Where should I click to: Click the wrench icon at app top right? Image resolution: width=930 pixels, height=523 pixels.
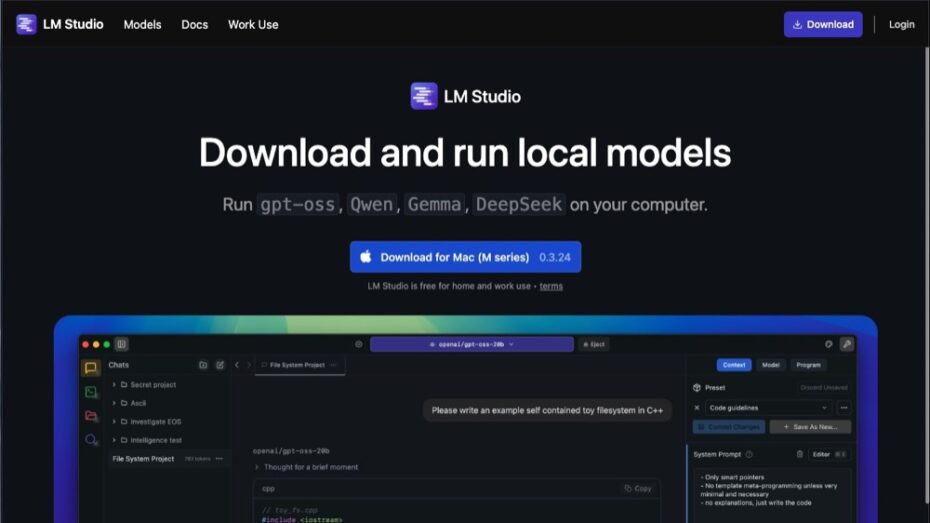(x=847, y=344)
